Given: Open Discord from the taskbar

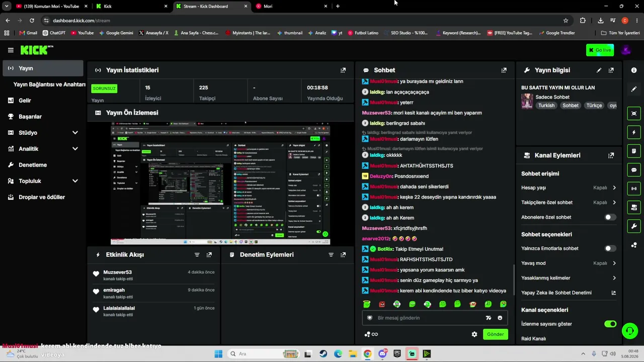Looking at the screenshot, I should coord(382,354).
